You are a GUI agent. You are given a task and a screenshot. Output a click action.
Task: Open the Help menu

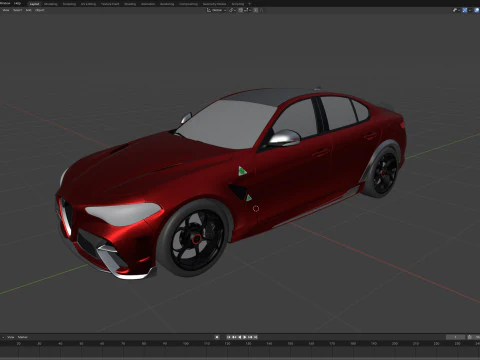coord(17,3)
